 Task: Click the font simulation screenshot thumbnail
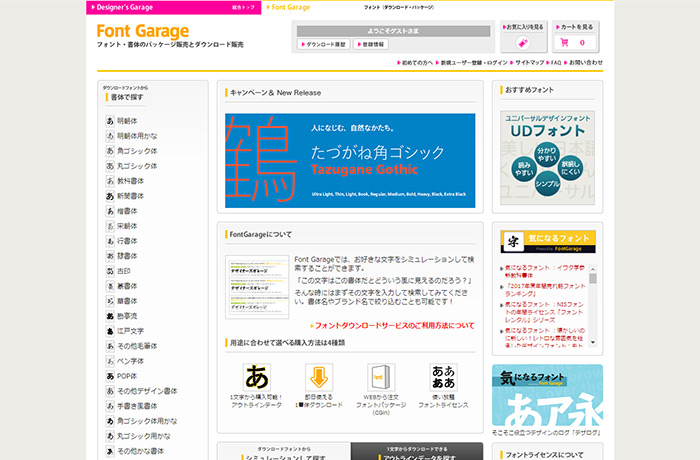click(x=257, y=287)
